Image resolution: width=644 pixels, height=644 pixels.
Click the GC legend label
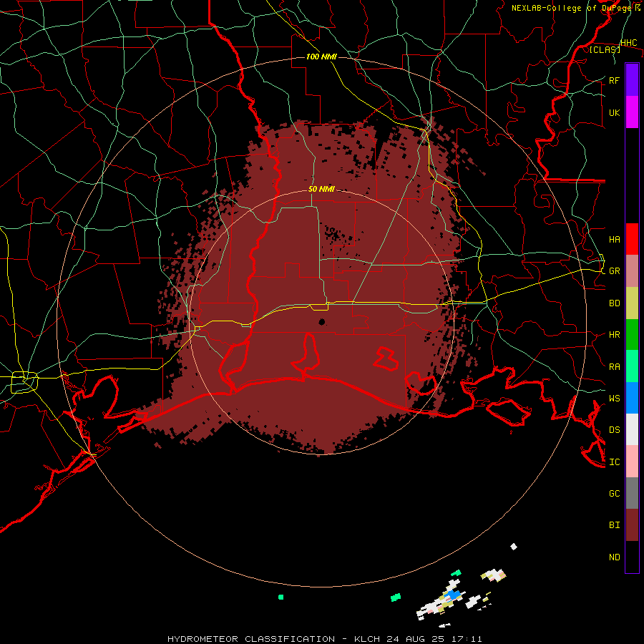tap(615, 494)
